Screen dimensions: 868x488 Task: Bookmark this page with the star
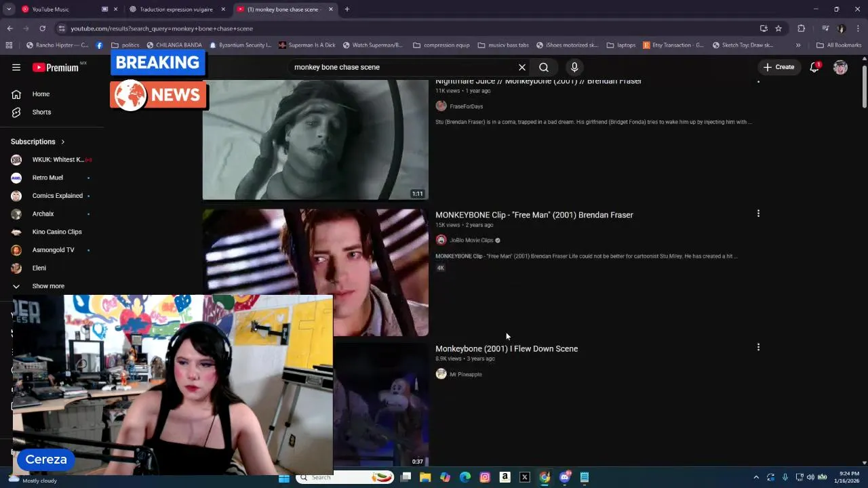point(778,28)
